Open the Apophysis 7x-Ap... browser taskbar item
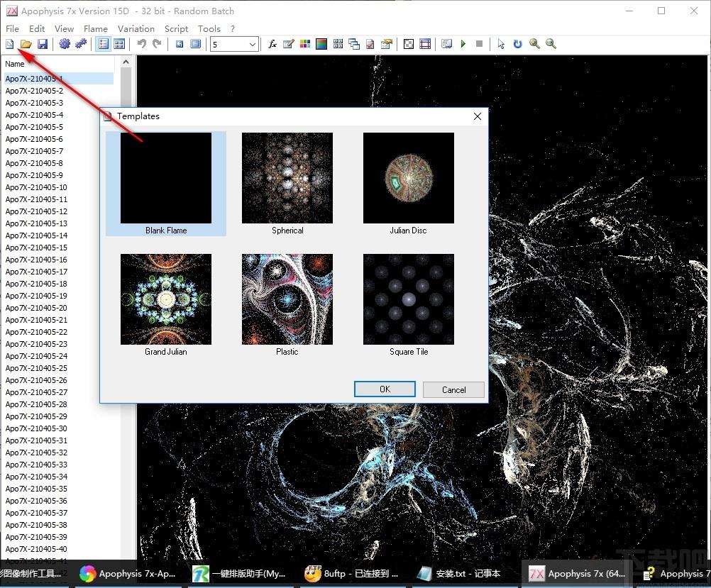Image resolution: width=711 pixels, height=588 pixels. click(128, 574)
